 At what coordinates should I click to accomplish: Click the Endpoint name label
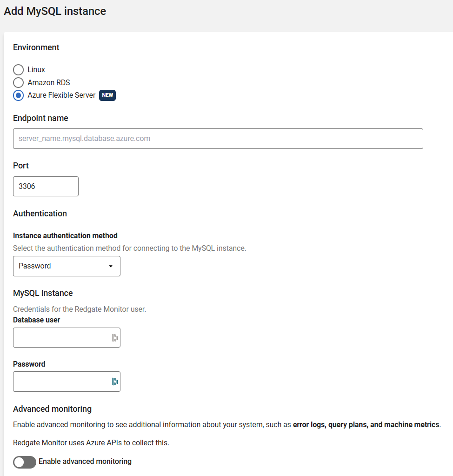40,118
